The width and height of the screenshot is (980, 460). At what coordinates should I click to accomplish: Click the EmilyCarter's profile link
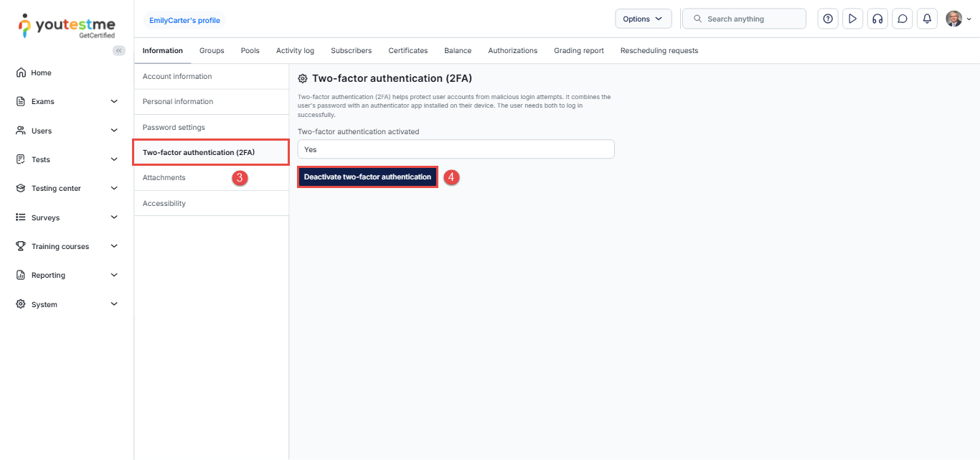click(x=184, y=20)
